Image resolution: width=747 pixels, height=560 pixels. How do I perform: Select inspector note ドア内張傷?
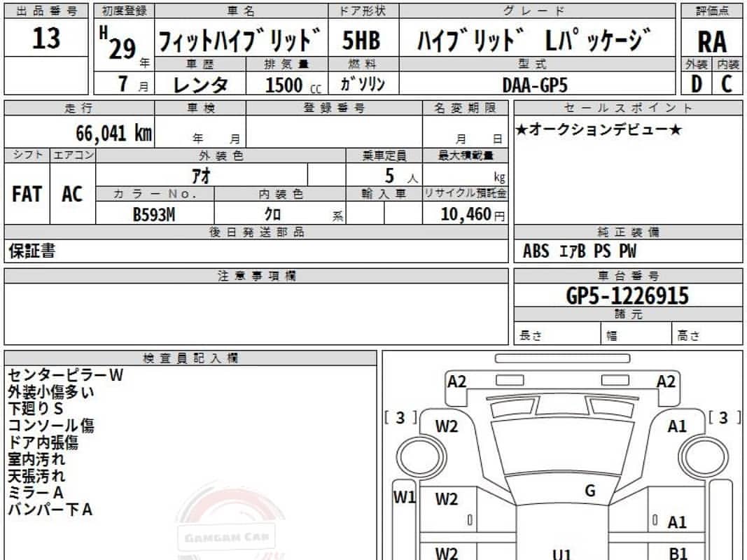[43, 442]
